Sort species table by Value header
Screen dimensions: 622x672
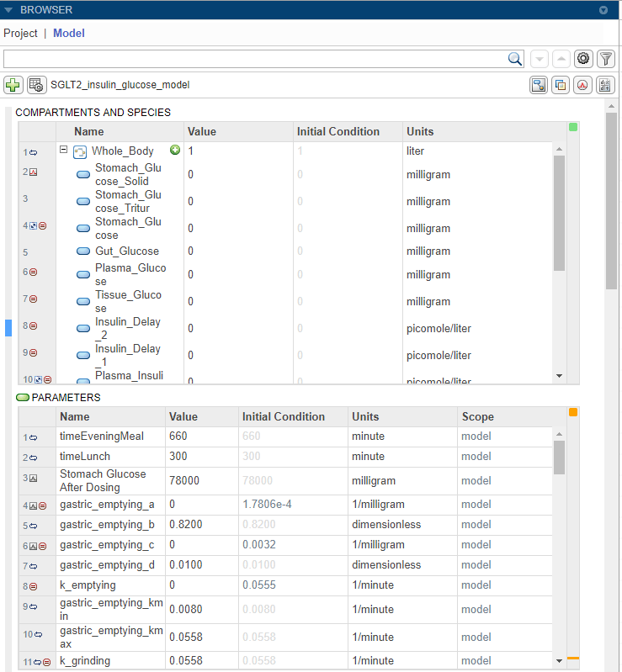(x=202, y=131)
